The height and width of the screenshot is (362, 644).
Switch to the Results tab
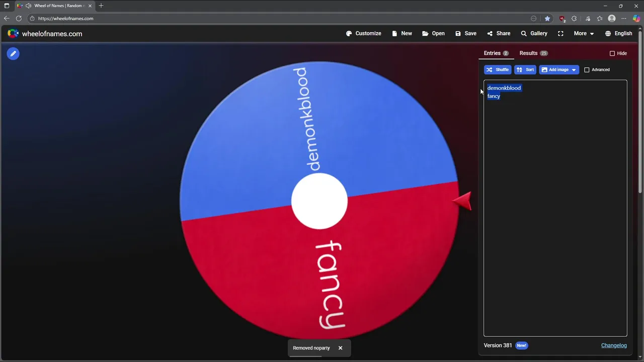click(533, 53)
